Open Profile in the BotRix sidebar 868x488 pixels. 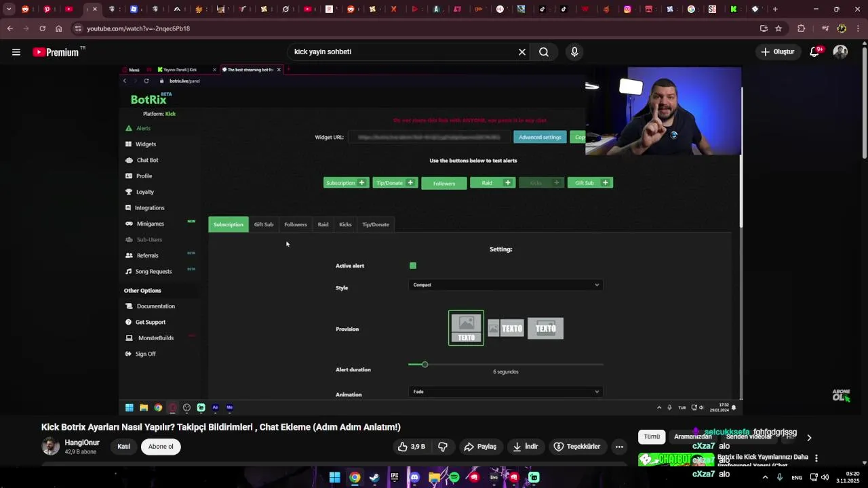coord(139,176)
